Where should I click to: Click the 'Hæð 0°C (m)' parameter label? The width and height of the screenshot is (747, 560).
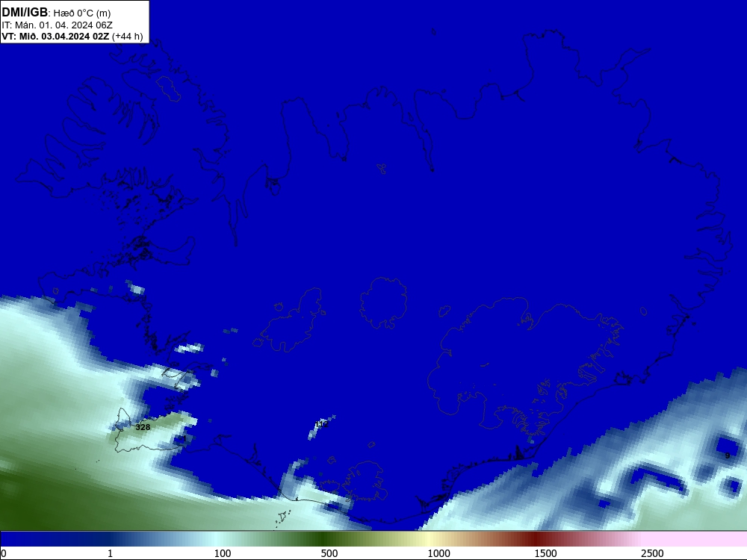[82, 13]
